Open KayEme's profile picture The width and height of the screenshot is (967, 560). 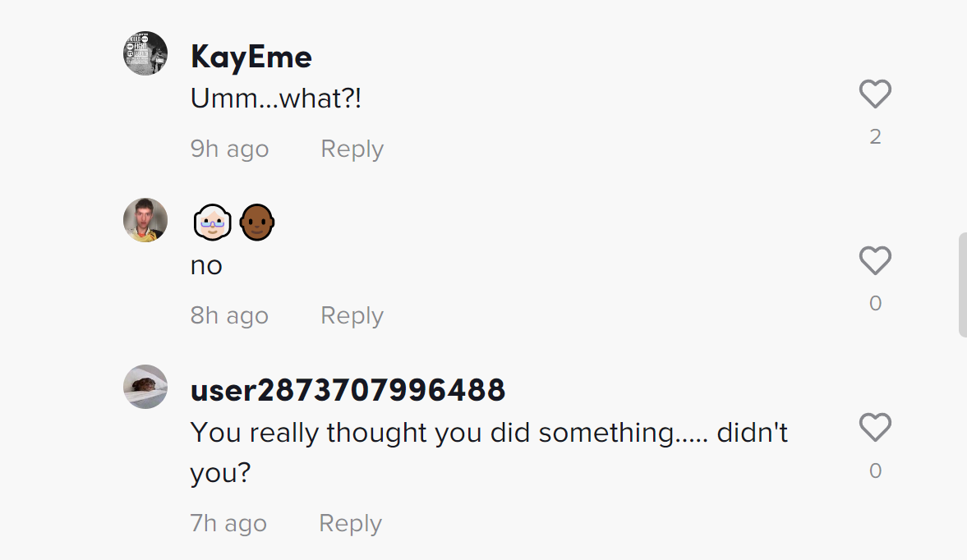click(145, 53)
